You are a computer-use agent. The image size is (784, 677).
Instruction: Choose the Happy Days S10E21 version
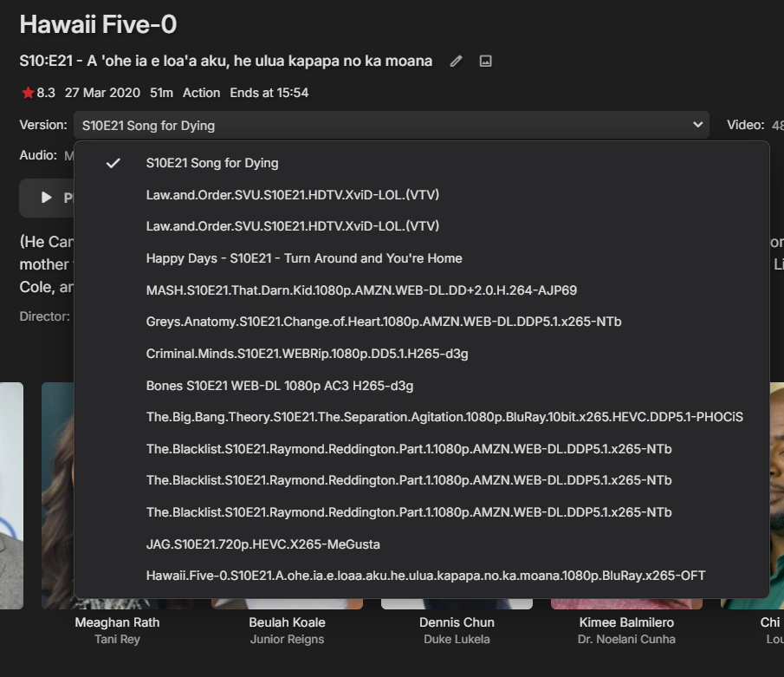click(304, 258)
